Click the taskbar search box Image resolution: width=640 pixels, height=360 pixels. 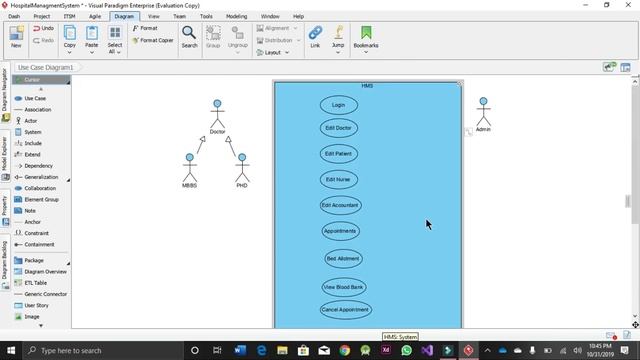coord(103,351)
